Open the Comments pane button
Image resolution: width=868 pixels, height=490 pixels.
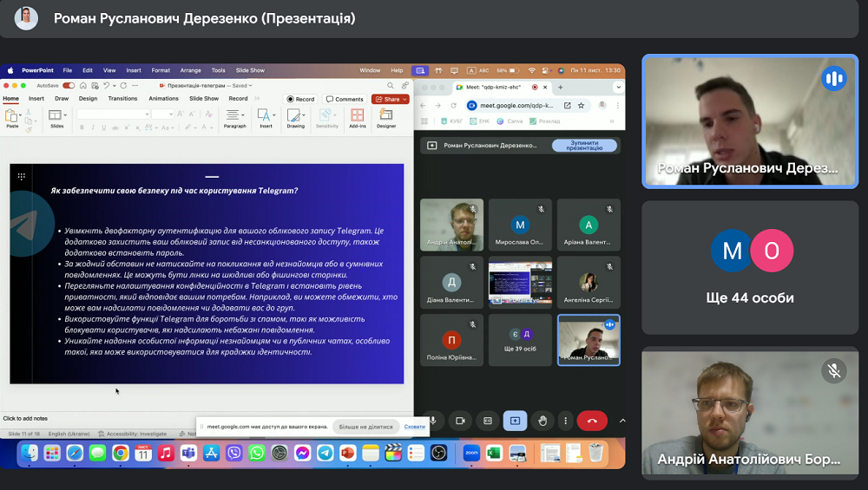coord(345,99)
